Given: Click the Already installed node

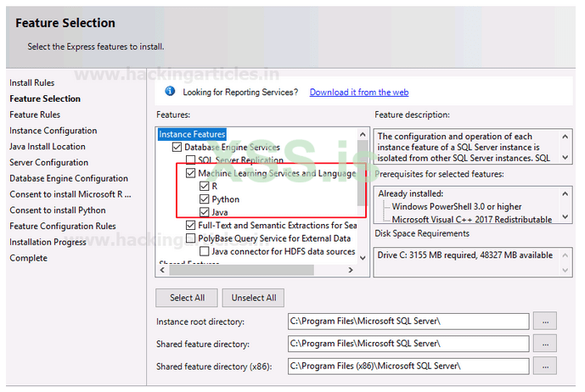Looking at the screenshot, I should coord(410,193).
